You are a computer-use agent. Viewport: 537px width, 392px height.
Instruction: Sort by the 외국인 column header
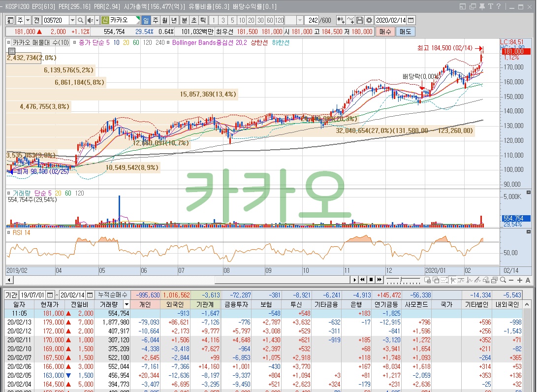tap(175, 304)
